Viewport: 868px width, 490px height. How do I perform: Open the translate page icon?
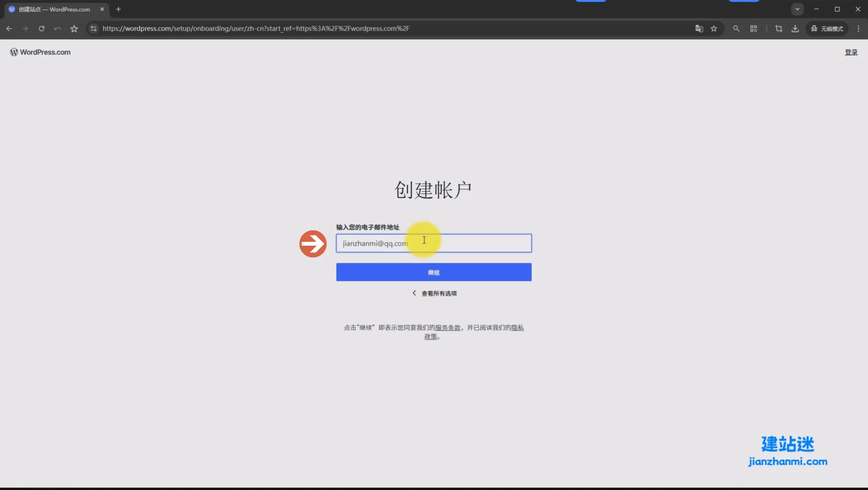click(699, 29)
